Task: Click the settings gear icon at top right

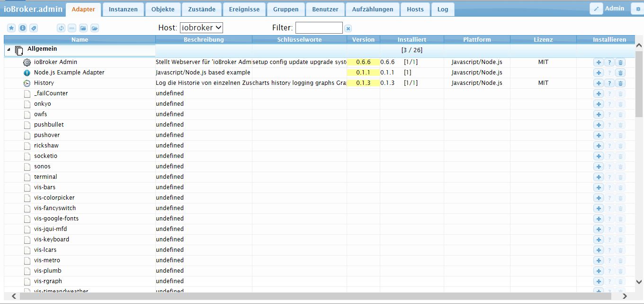Action: point(637,9)
